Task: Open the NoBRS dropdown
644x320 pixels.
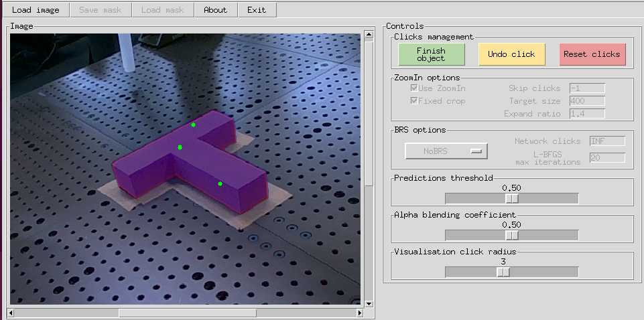Action: pos(446,151)
